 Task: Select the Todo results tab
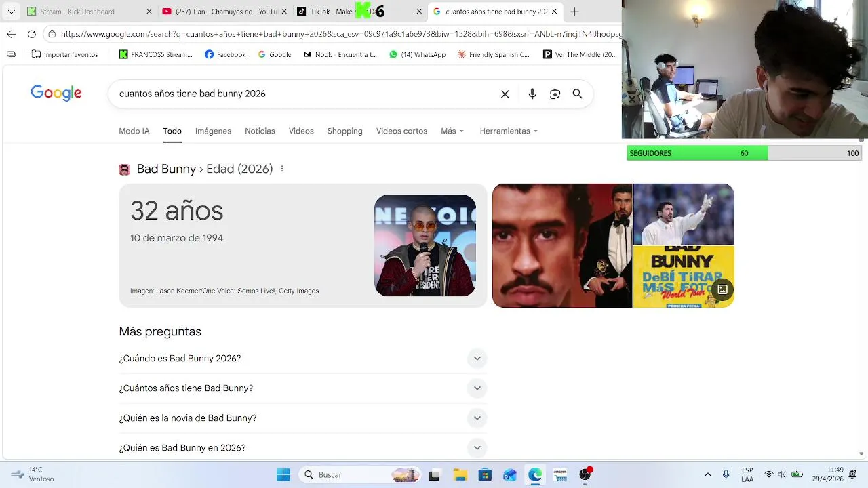172,131
